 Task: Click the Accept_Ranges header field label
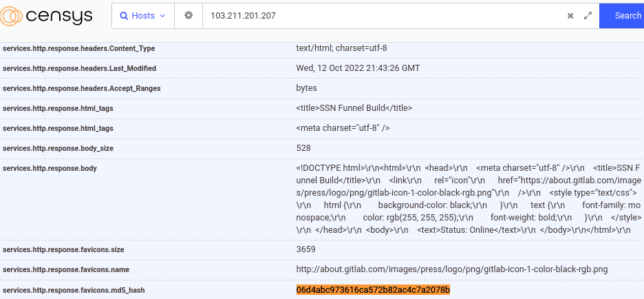(x=78, y=89)
